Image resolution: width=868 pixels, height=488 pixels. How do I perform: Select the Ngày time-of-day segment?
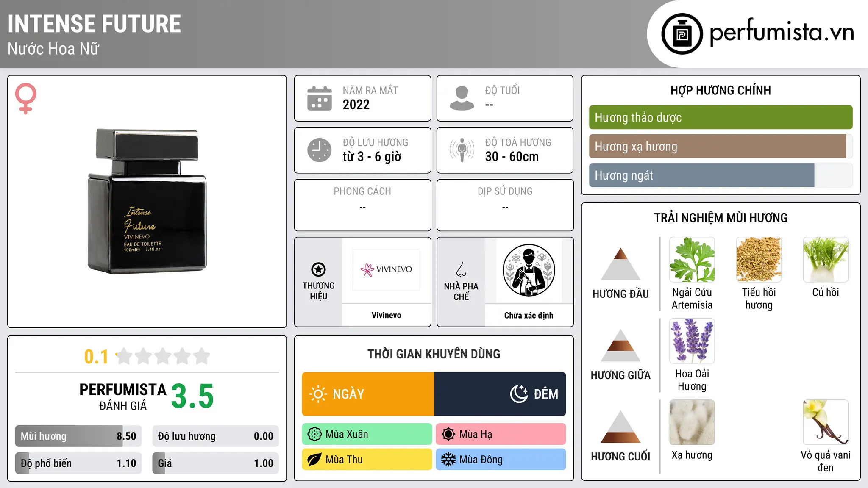point(368,394)
